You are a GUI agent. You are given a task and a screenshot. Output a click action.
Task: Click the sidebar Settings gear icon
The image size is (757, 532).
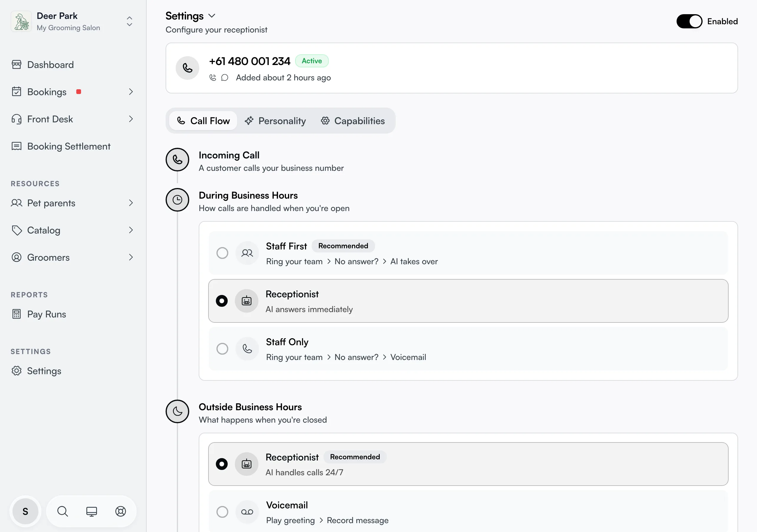[17, 371]
